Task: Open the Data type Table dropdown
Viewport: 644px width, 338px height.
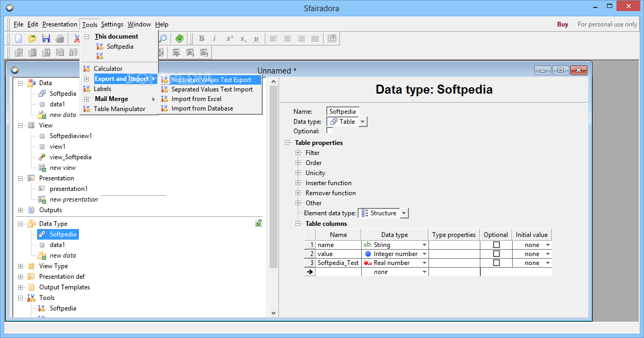Action: pyautogui.click(x=363, y=122)
